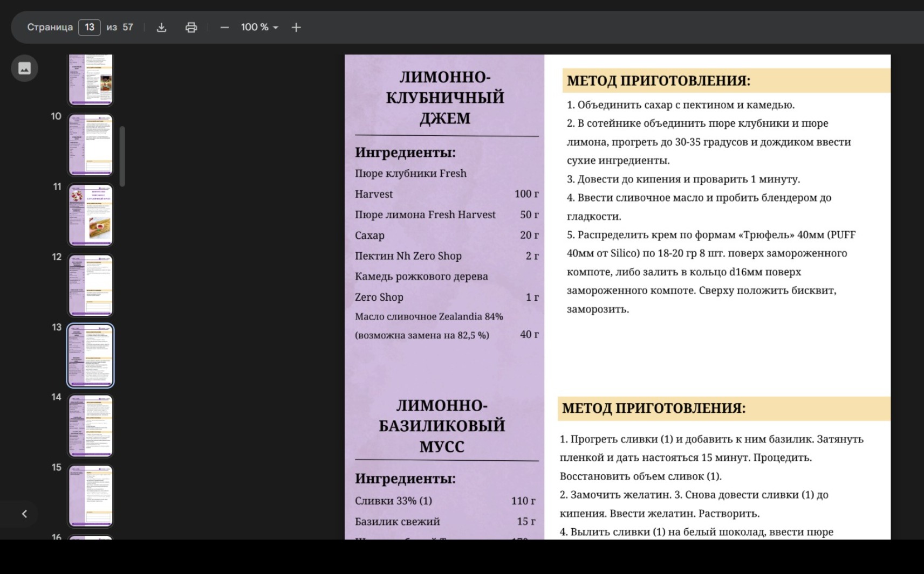Open page 11 thumbnail
Screen dimensions: 924x574
click(91, 215)
